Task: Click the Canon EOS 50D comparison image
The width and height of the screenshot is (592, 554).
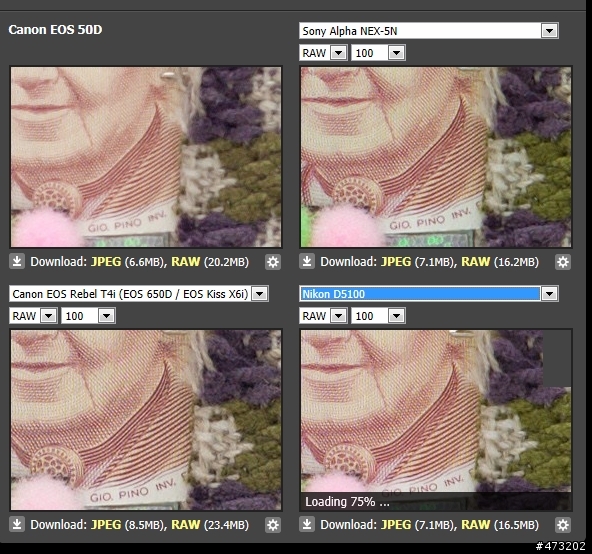Action: 146,157
